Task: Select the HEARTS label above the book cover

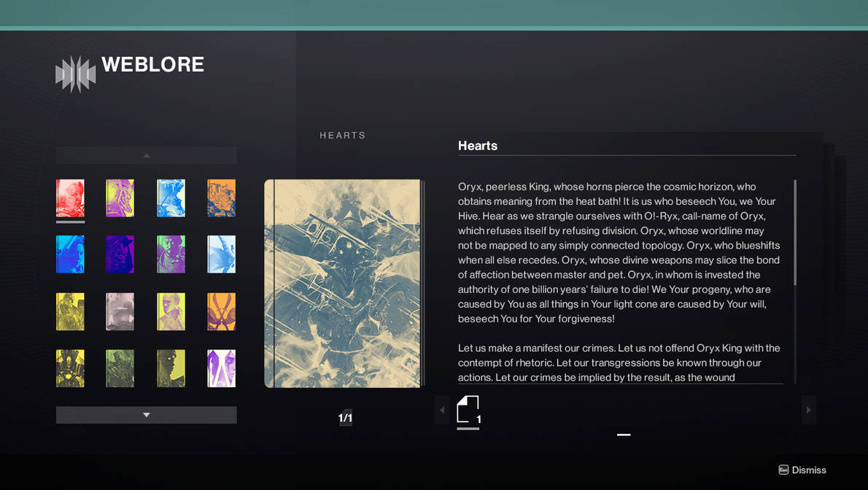Action: click(x=342, y=135)
